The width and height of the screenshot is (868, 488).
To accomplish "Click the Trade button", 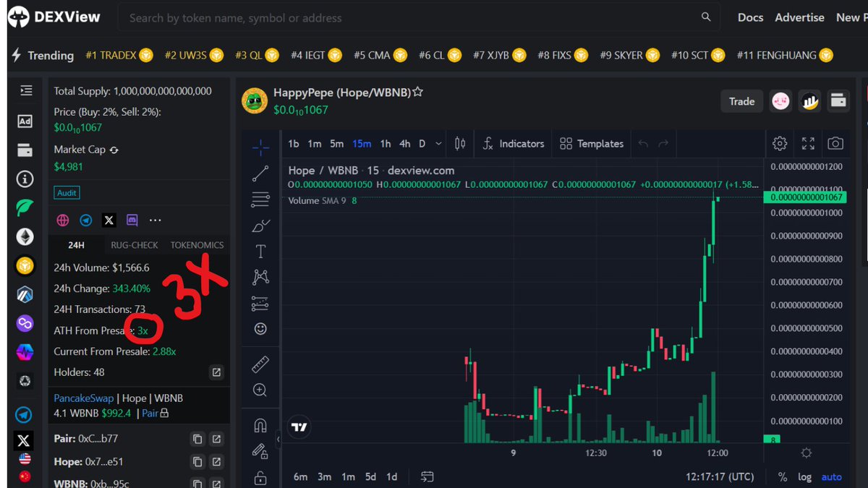I will (x=741, y=101).
